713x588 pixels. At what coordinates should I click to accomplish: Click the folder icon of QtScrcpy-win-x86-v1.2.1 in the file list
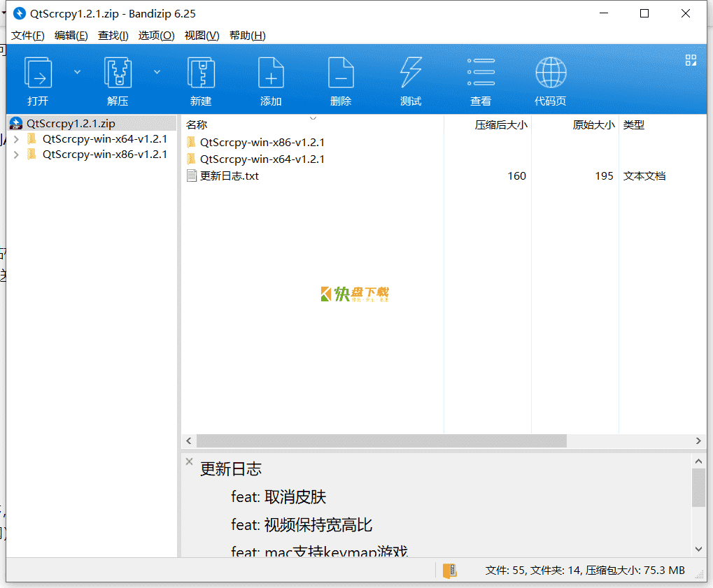191,142
